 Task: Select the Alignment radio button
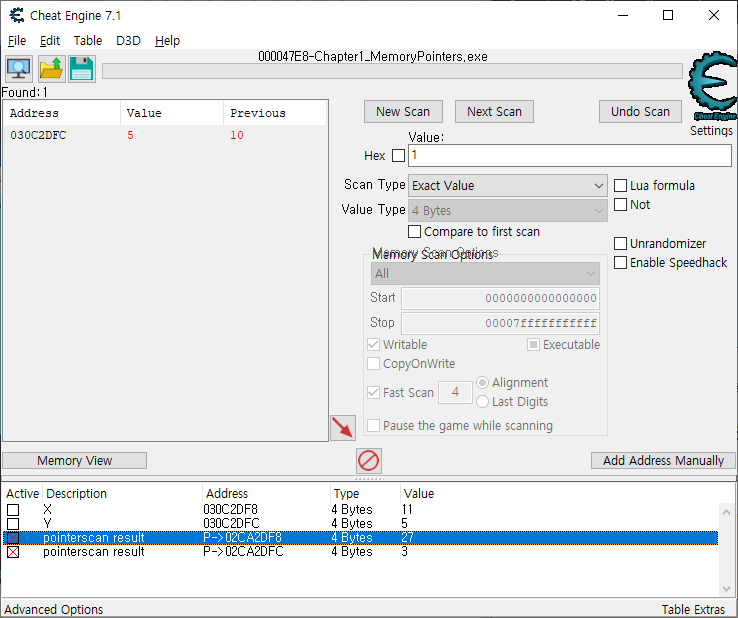point(482,383)
